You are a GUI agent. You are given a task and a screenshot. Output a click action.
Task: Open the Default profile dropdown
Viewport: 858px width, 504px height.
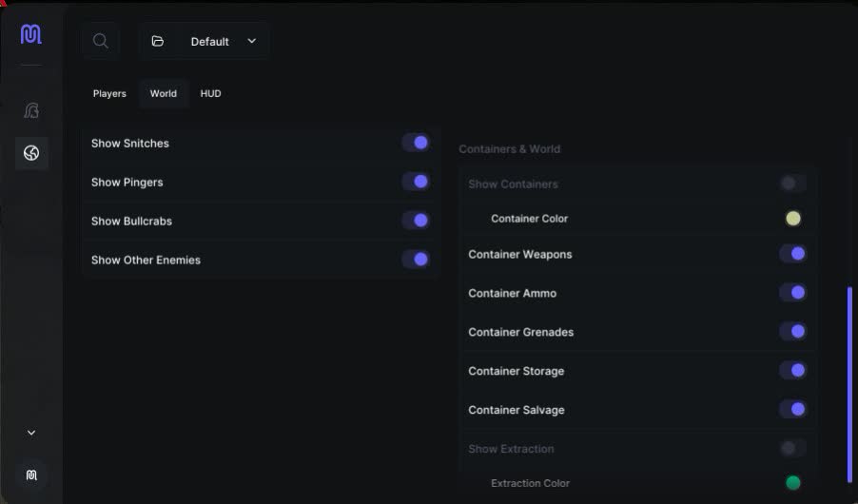[205, 41]
